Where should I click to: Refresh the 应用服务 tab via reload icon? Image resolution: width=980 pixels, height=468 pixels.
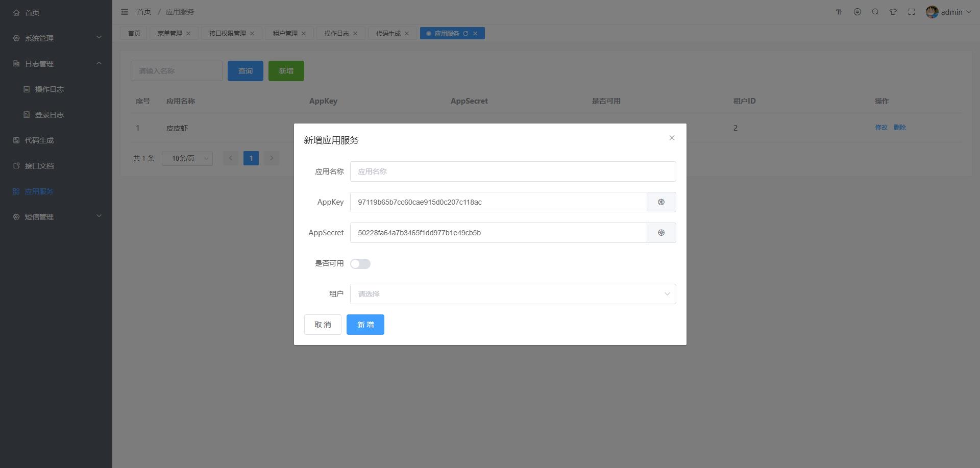pyautogui.click(x=465, y=34)
